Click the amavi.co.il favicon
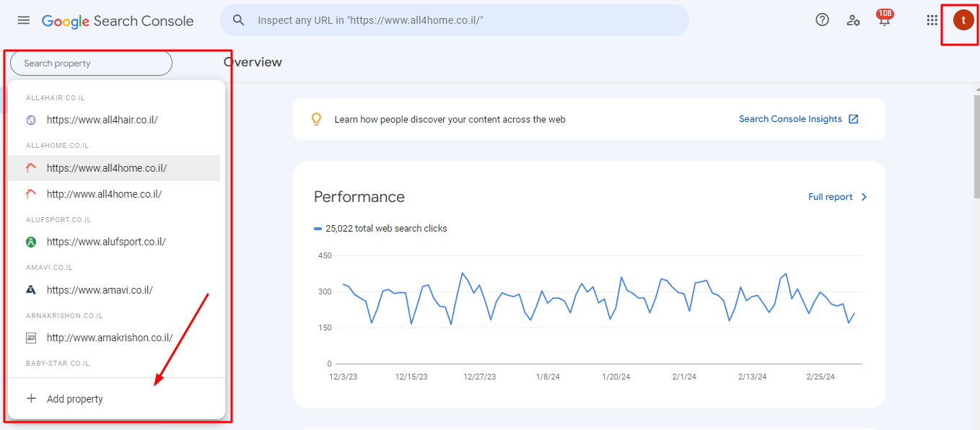The width and height of the screenshot is (980, 430). click(31, 290)
